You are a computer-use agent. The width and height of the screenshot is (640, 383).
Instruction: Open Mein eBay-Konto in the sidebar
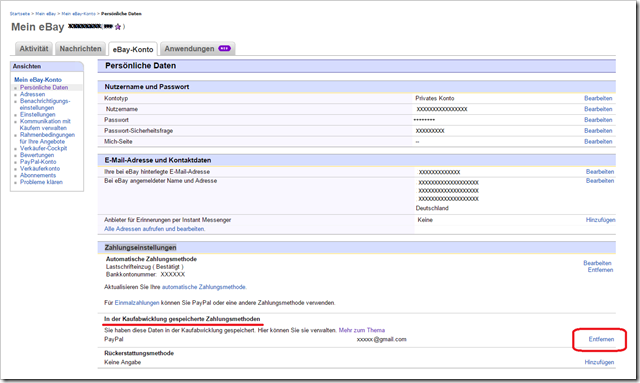coord(38,80)
